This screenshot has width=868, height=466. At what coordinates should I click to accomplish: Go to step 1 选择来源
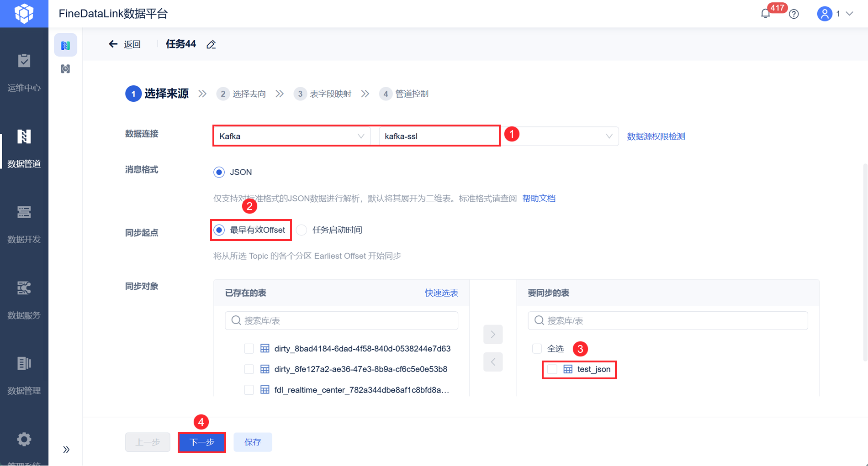[157, 94]
